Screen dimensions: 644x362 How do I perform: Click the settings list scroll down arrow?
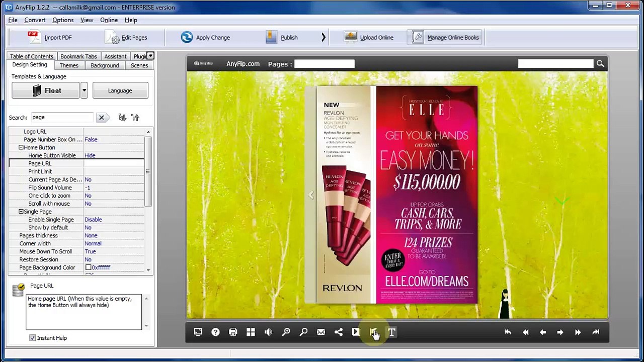(148, 270)
